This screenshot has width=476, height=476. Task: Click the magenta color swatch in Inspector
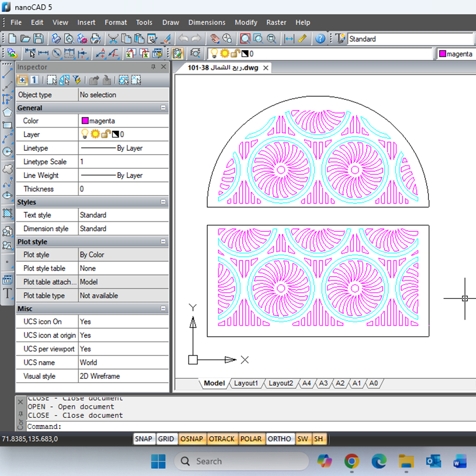point(85,121)
